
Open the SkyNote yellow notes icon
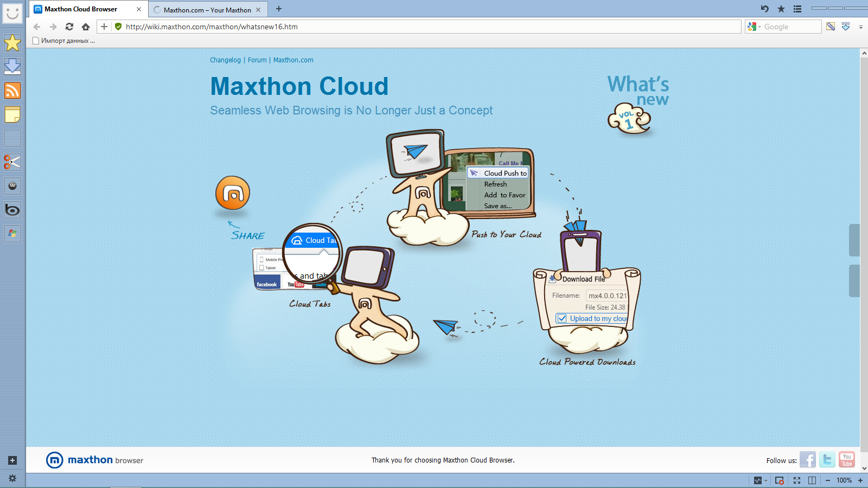(x=12, y=114)
